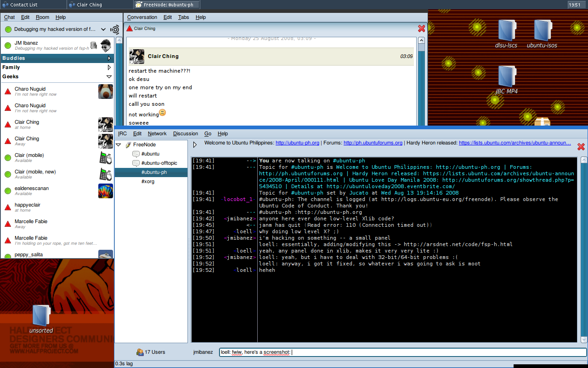Click the 17 Users people icon
This screenshot has height=368, width=588.
140,352
